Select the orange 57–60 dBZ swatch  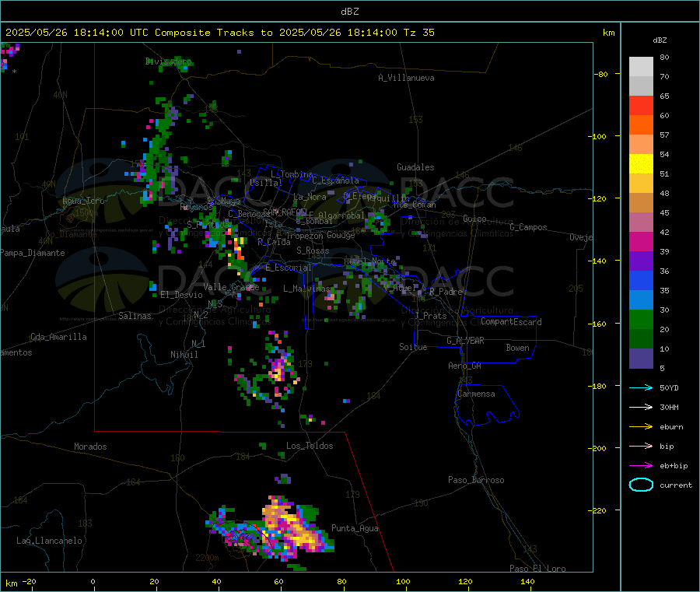pyautogui.click(x=641, y=125)
